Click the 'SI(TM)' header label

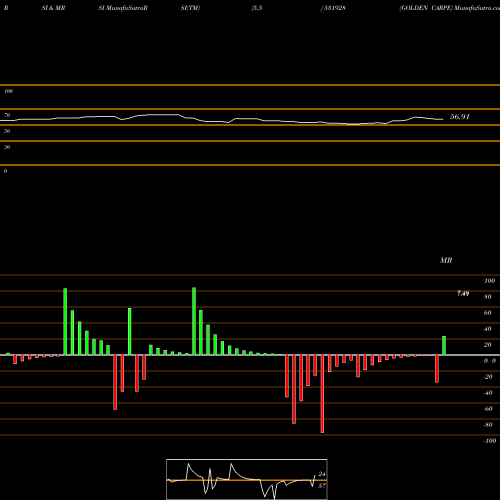tap(190, 8)
